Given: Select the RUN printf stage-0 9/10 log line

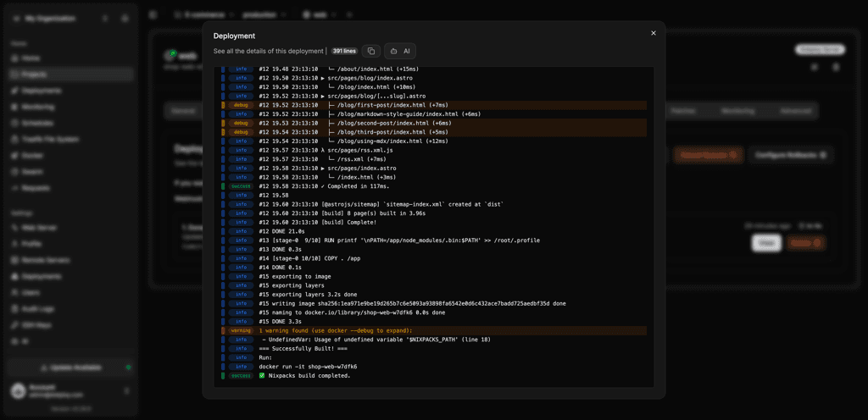Looking at the screenshot, I should 399,240.
